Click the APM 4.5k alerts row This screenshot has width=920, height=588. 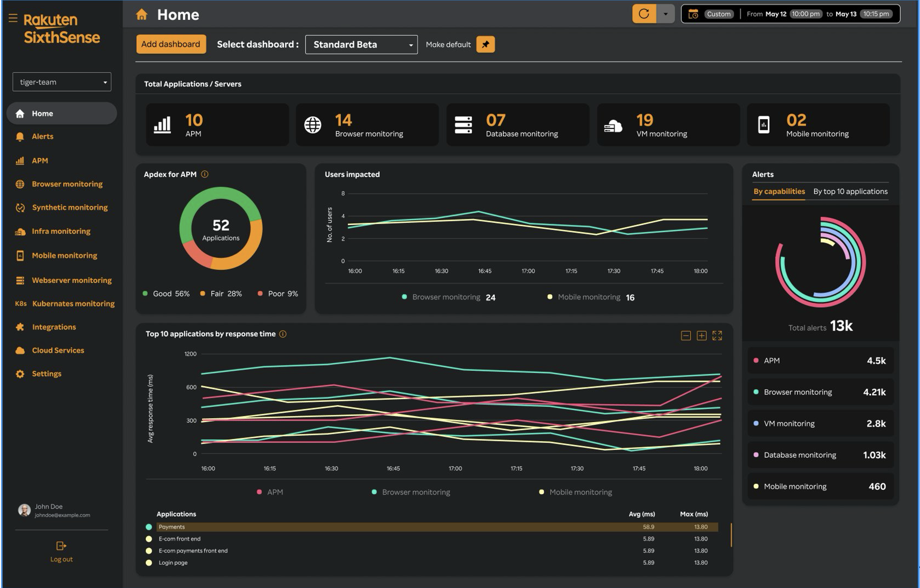pos(820,360)
